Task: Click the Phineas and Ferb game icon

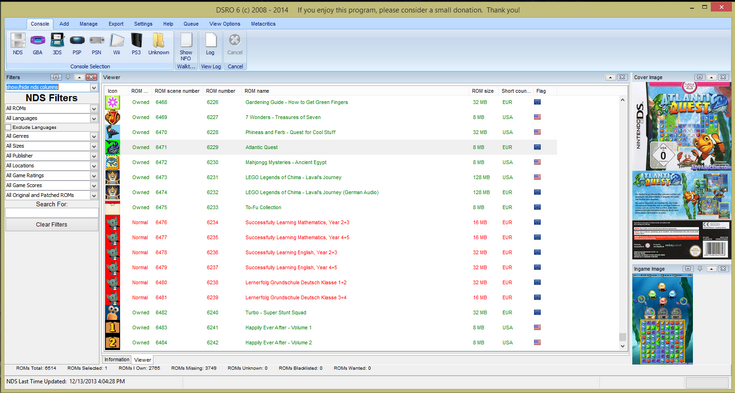Action: (112, 132)
